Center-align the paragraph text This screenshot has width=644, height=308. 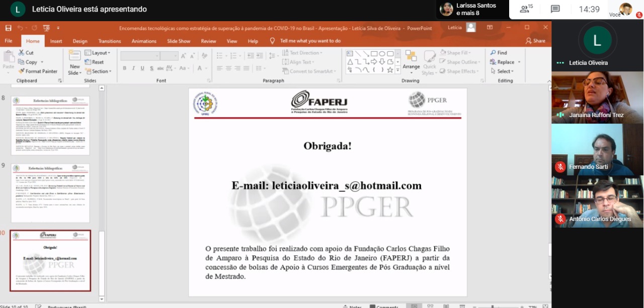pyautogui.click(x=228, y=68)
